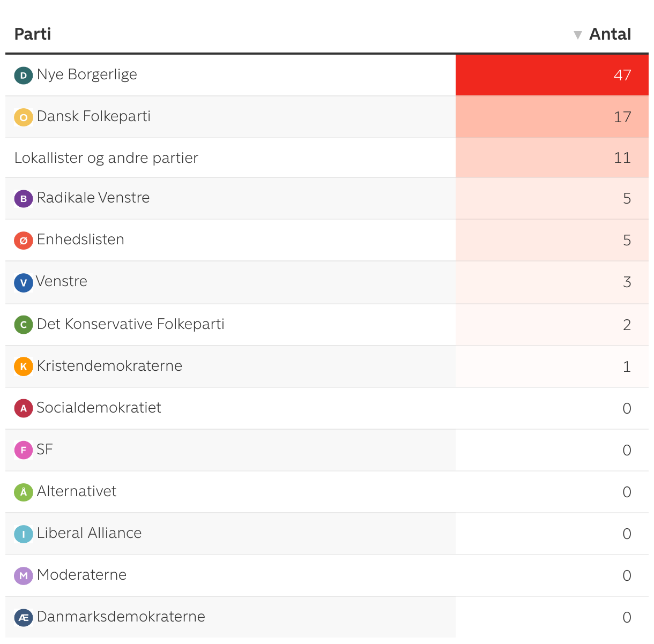Sort by the Antal column header
The width and height of the screenshot is (654, 644).
(610, 34)
